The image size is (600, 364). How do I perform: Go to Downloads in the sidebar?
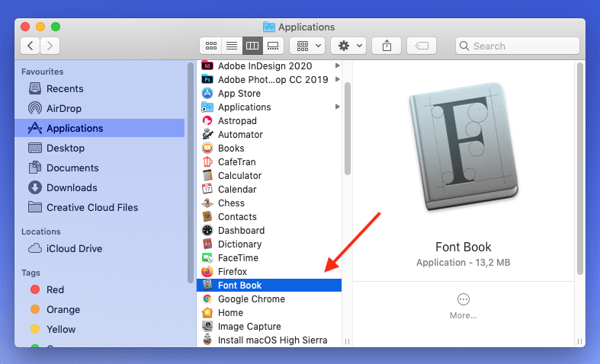(71, 188)
